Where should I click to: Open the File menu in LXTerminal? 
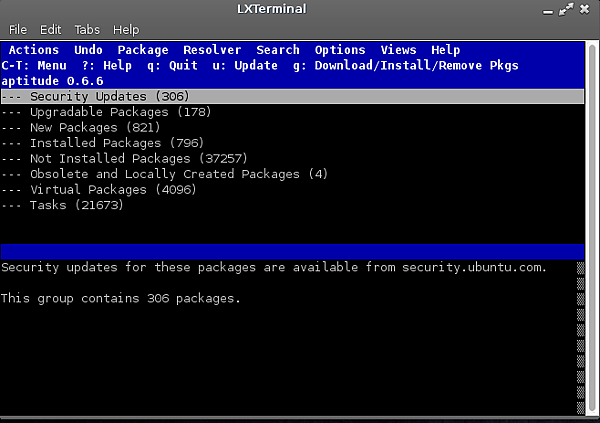pos(18,30)
